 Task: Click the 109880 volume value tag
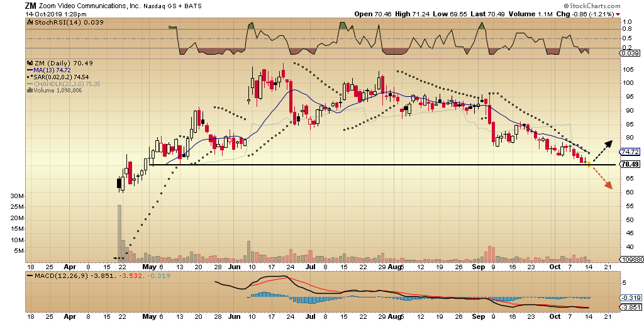[632, 260]
